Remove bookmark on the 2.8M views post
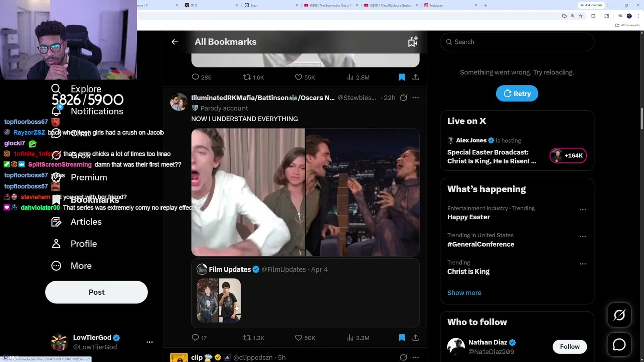Screen dimensions: 644x362 coord(401,77)
